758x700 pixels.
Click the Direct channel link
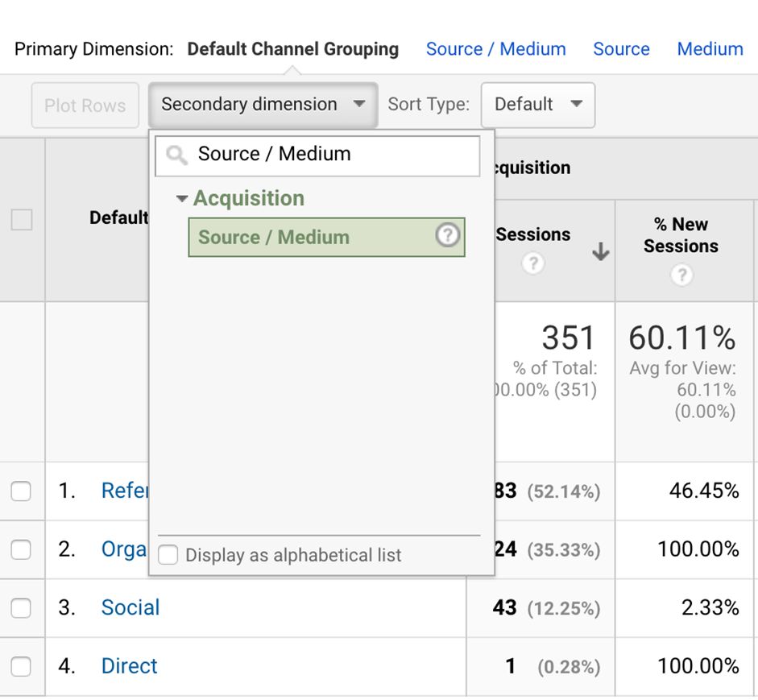[128, 666]
